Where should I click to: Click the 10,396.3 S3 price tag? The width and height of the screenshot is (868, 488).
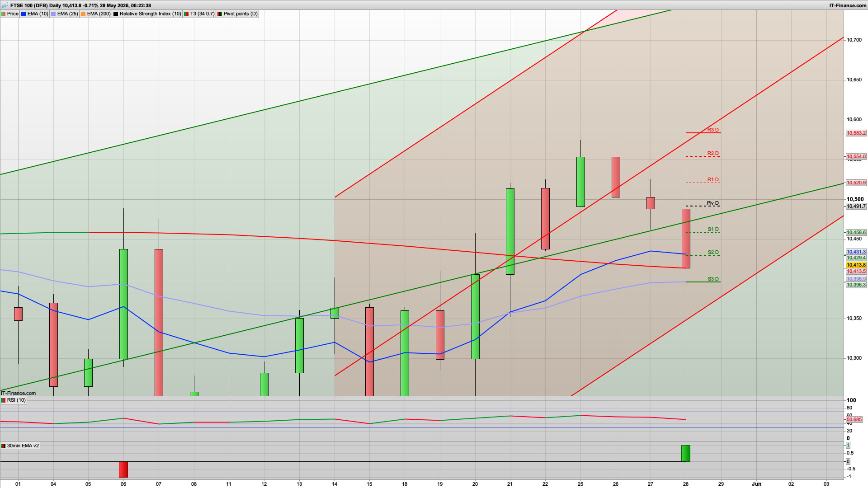point(856,285)
